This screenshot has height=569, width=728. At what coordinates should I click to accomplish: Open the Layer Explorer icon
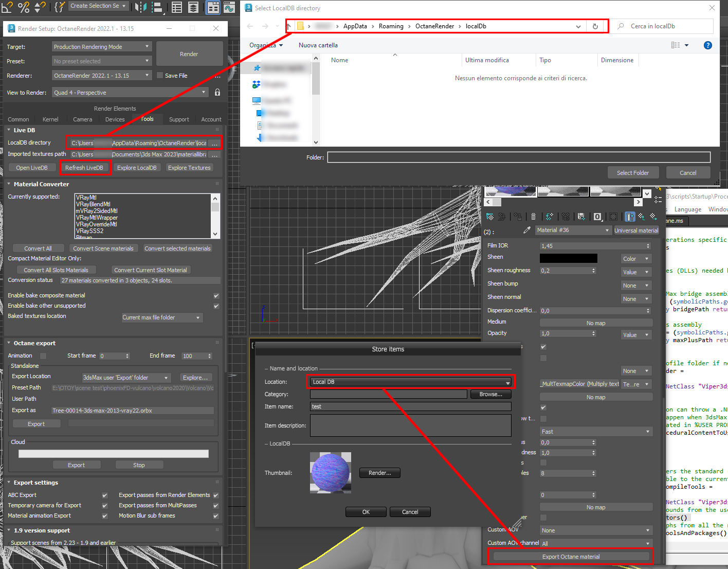pyautogui.click(x=193, y=7)
